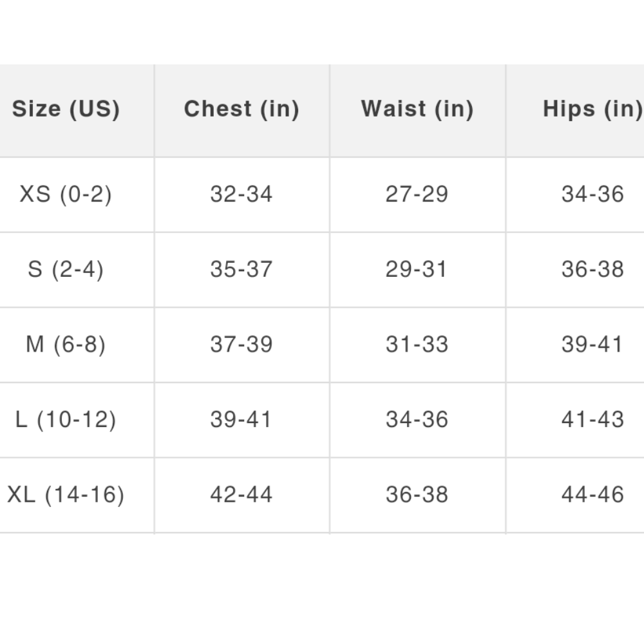Click the M waist value 31-33

417,345
